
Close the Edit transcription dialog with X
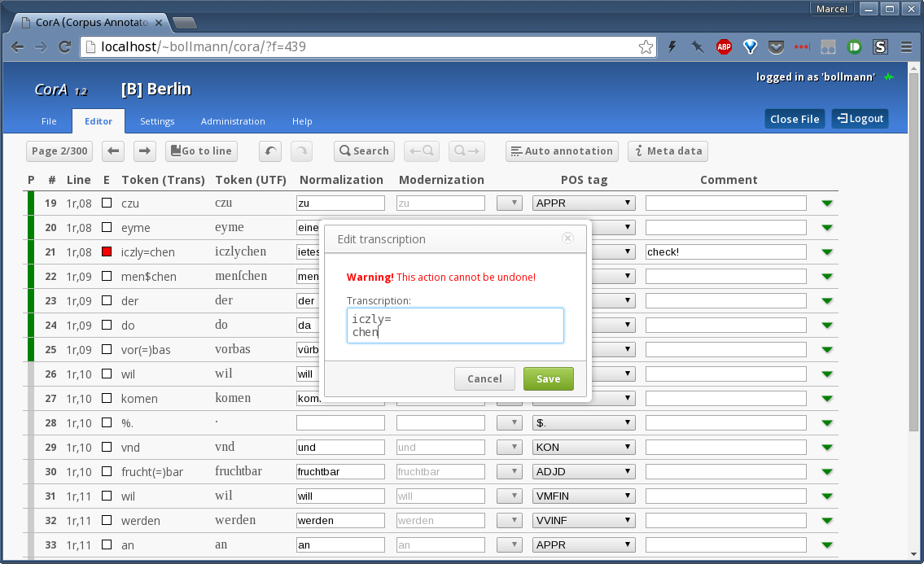568,238
